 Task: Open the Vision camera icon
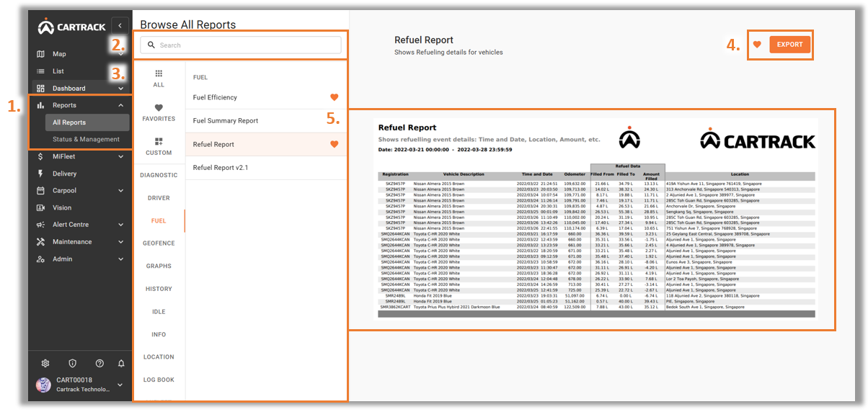coord(41,208)
